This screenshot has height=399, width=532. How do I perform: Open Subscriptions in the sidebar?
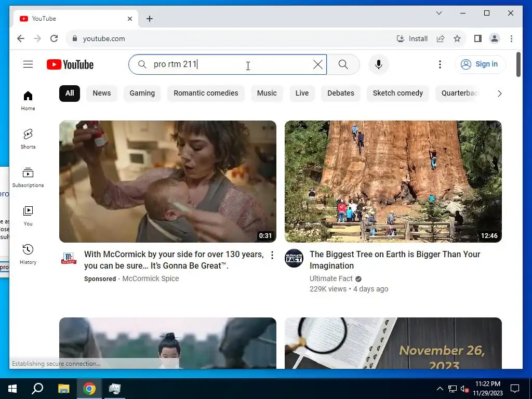[28, 178]
